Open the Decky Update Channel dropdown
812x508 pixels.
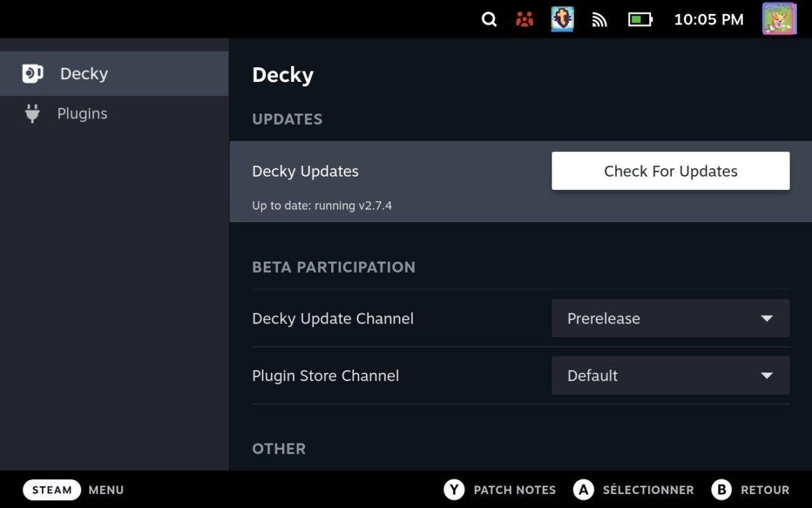coord(671,318)
